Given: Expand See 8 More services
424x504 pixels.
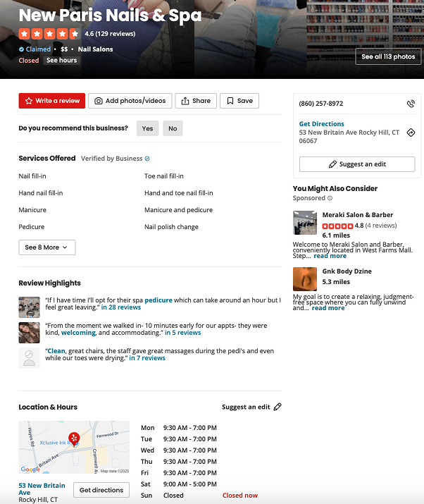Looking at the screenshot, I should click(x=47, y=247).
